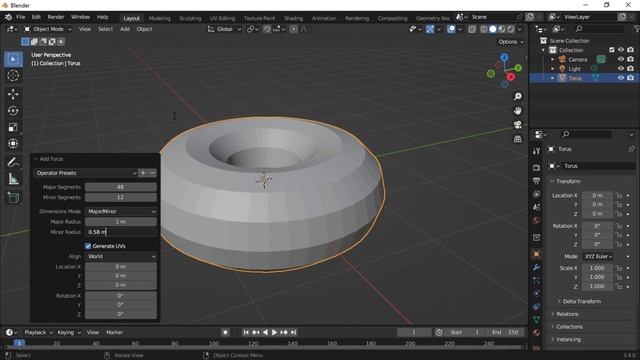This screenshot has width=640, height=360.
Task: Open the Render menu
Action: [x=56, y=17]
